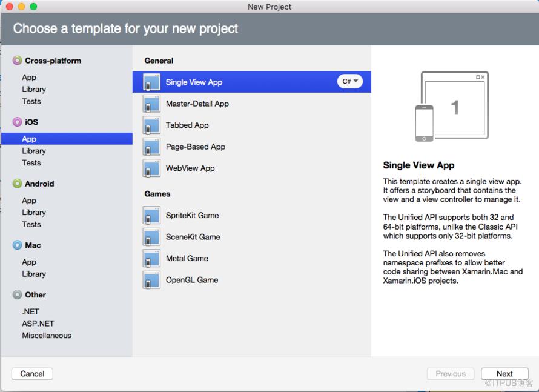Screen dimensions: 539x392
Task: Cancel the new project dialog
Action: pos(32,374)
